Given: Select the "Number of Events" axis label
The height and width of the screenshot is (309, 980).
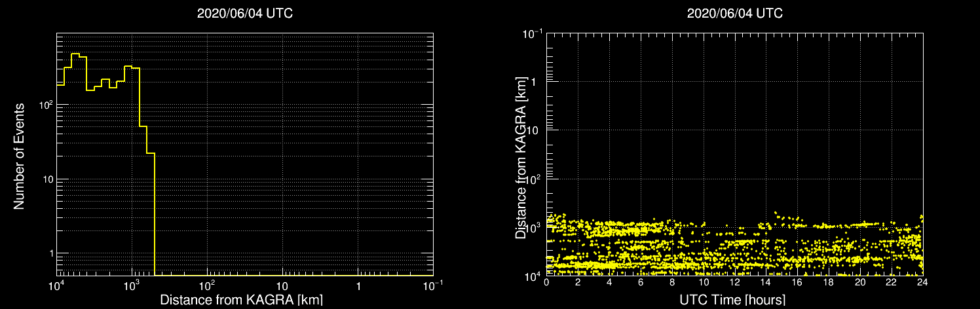Looking at the screenshot, I should [19, 155].
